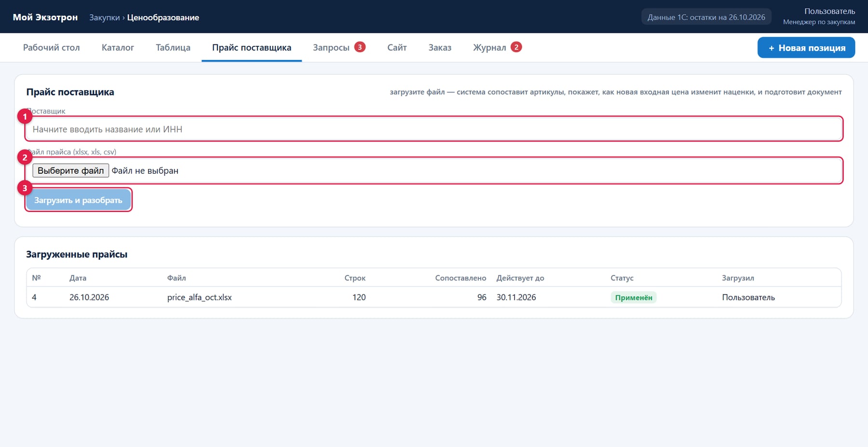Go to the Сайт tab
The width and height of the screenshot is (868, 447).
397,47
